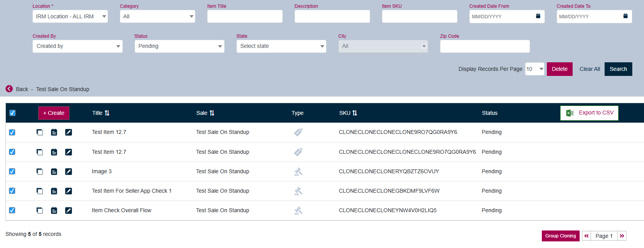
Task: Expand the Created By dropdown
Action: coord(78,46)
